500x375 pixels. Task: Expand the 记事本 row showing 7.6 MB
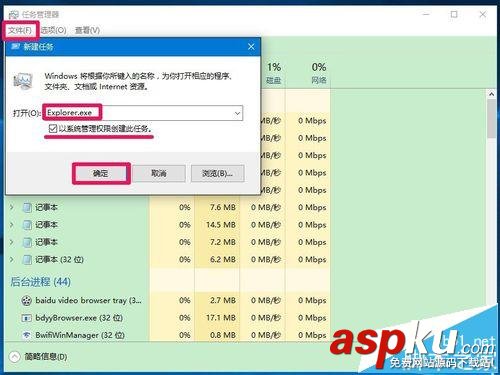coord(12,207)
